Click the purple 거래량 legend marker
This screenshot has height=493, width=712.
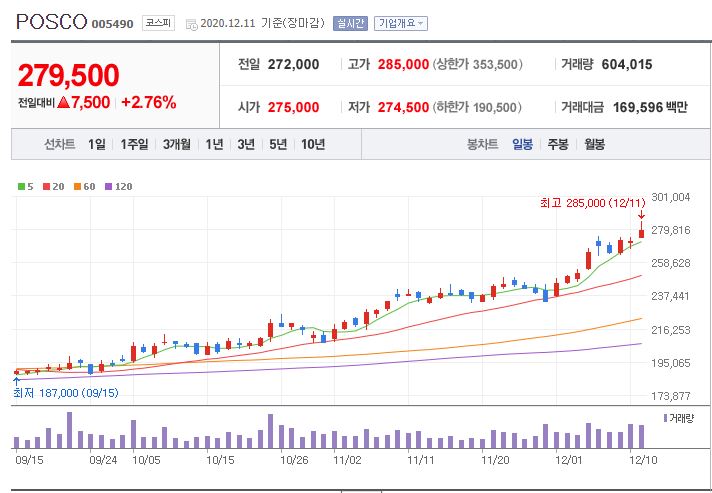coord(666,418)
